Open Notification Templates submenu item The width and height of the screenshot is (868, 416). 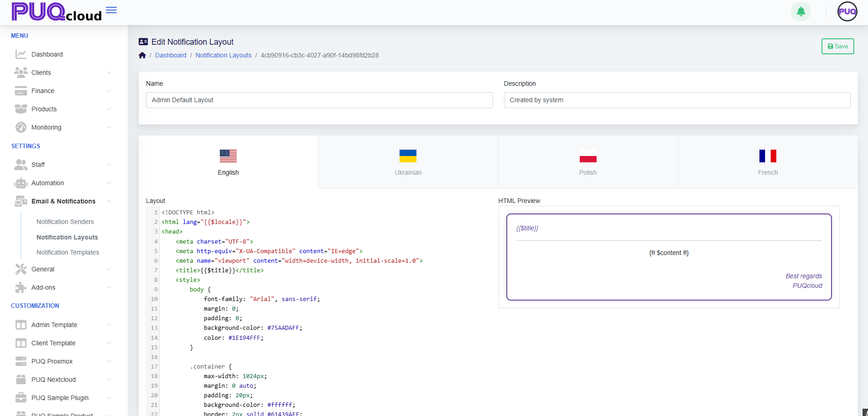click(x=68, y=252)
